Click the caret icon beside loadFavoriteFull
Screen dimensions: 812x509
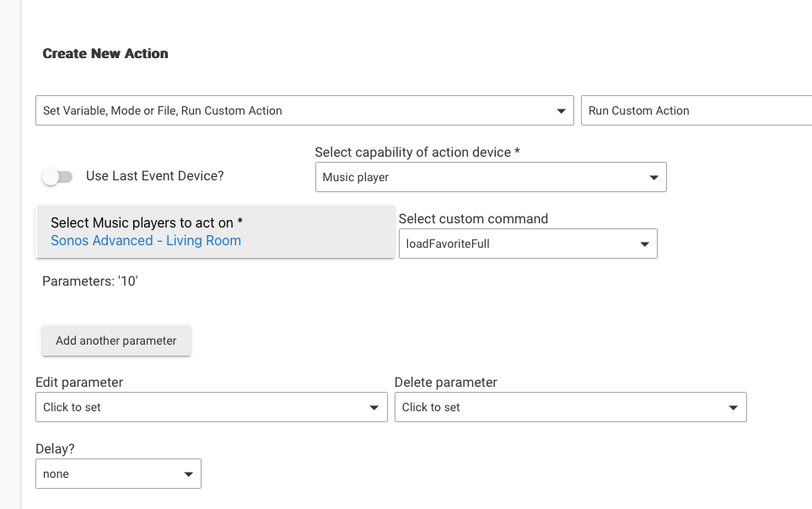click(x=644, y=245)
